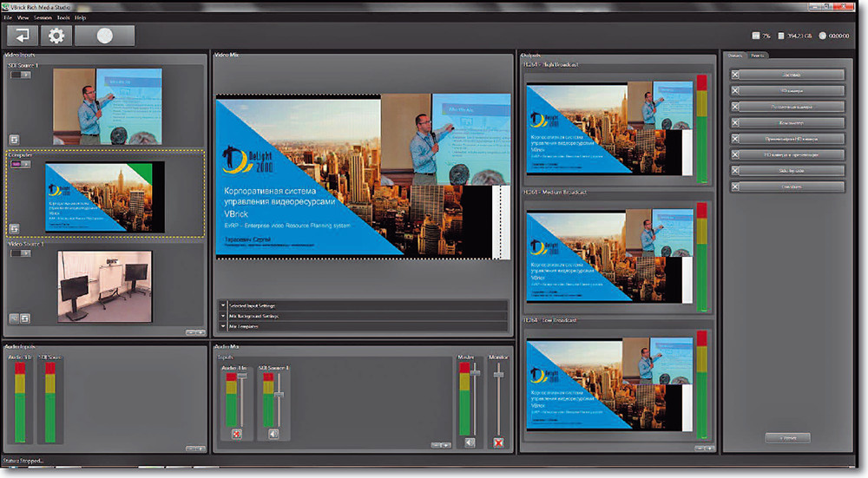Click the Monitor mute red X icon

click(x=498, y=442)
